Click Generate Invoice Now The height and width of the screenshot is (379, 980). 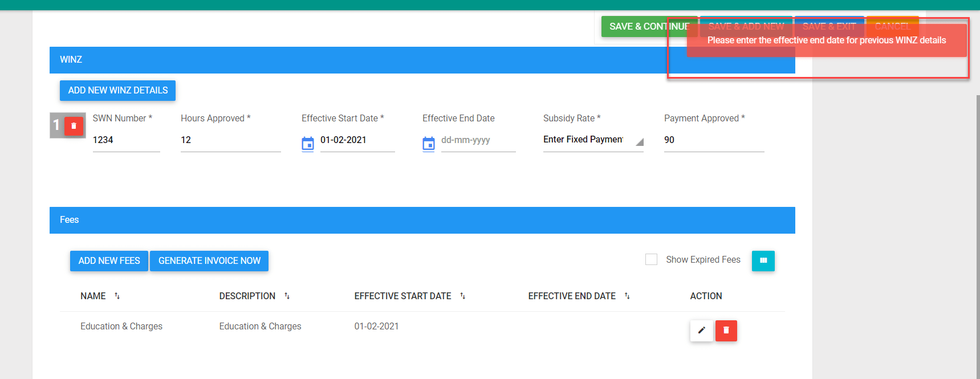click(209, 260)
